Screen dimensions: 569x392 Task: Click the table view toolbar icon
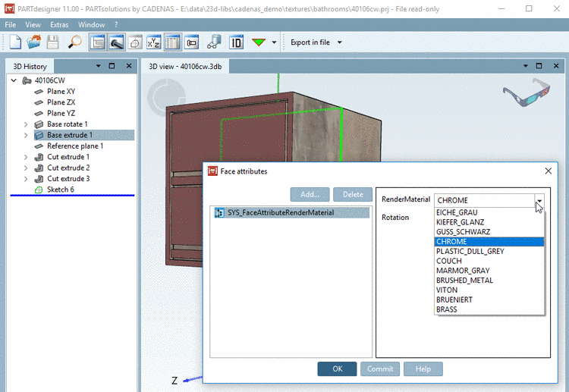point(172,42)
